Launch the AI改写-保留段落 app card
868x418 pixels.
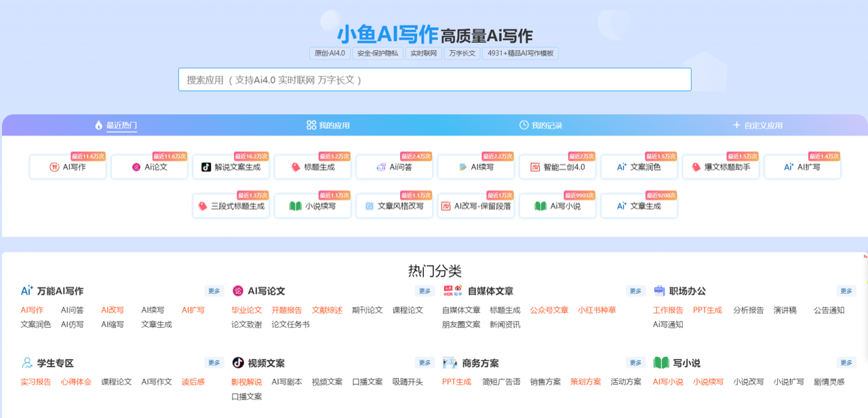tap(476, 206)
